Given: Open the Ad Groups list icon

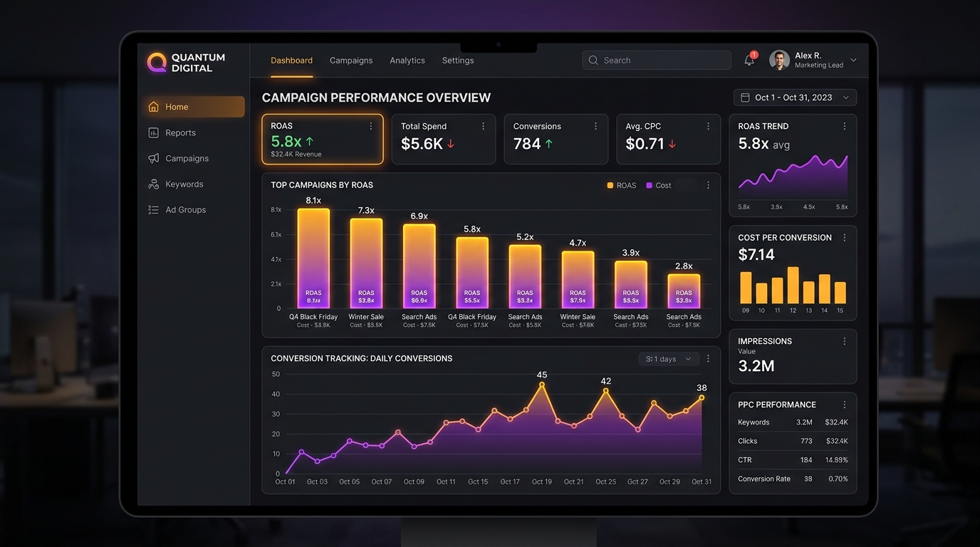Looking at the screenshot, I should 153,209.
